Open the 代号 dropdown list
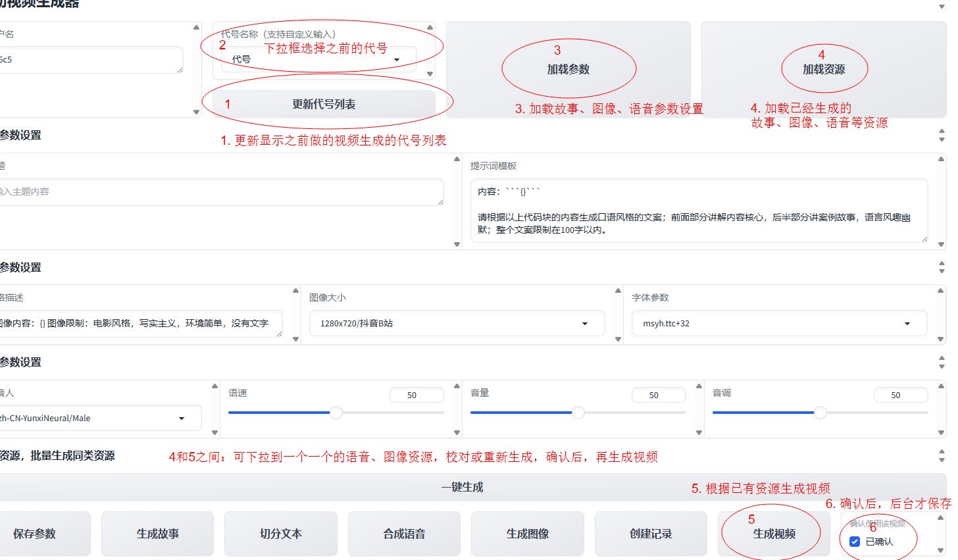 coord(397,60)
